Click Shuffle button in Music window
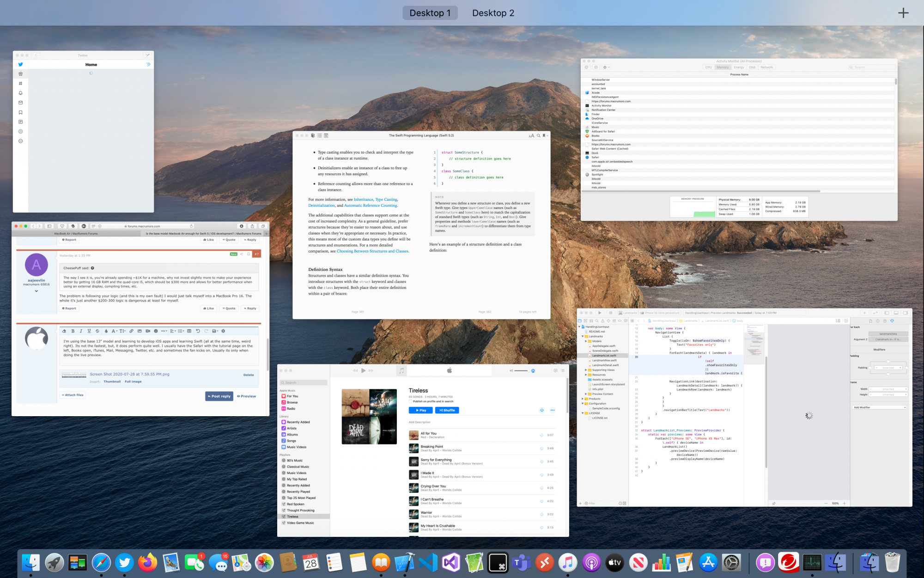Viewport: 924px width, 578px height. [x=447, y=410]
